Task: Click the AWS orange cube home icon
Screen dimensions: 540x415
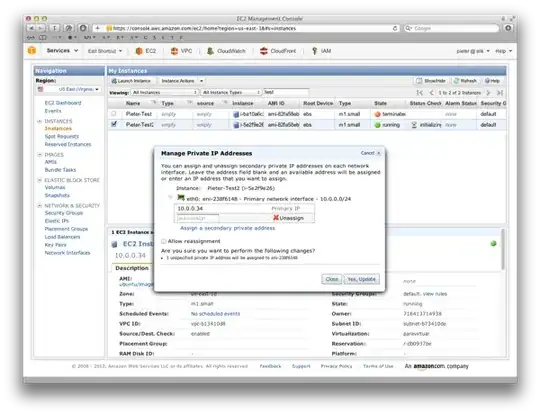Action: (32, 50)
